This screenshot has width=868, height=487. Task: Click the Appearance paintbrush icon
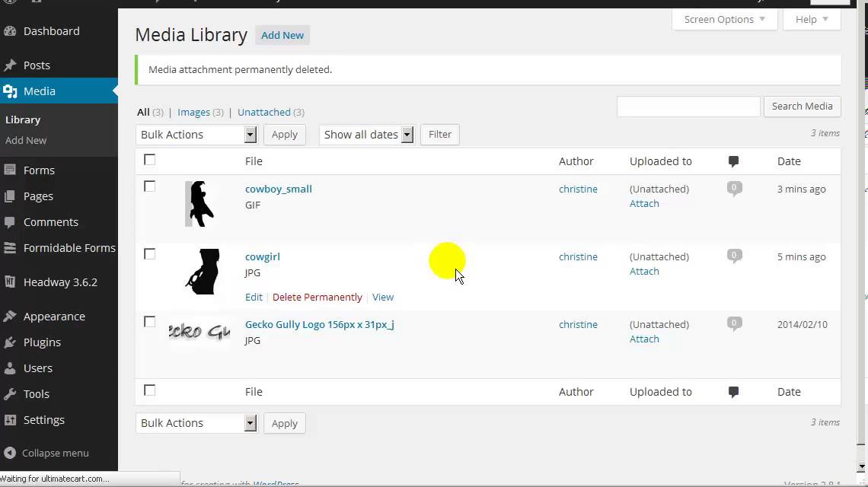click(x=9, y=316)
